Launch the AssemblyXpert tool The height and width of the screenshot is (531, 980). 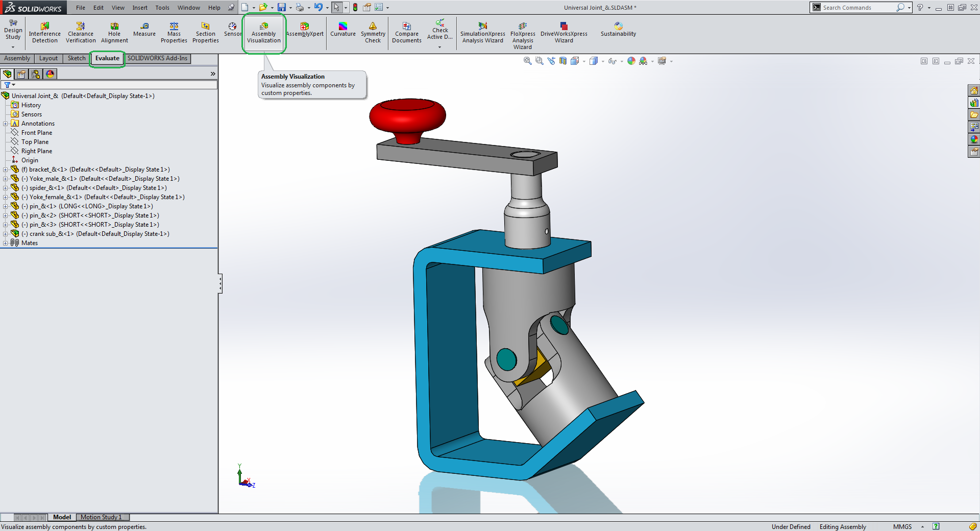(x=305, y=30)
